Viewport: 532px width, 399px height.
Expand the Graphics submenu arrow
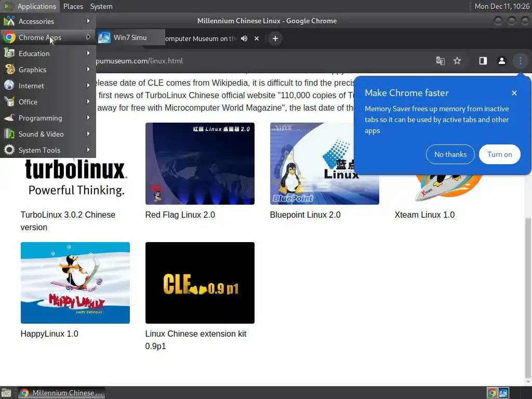click(x=88, y=69)
